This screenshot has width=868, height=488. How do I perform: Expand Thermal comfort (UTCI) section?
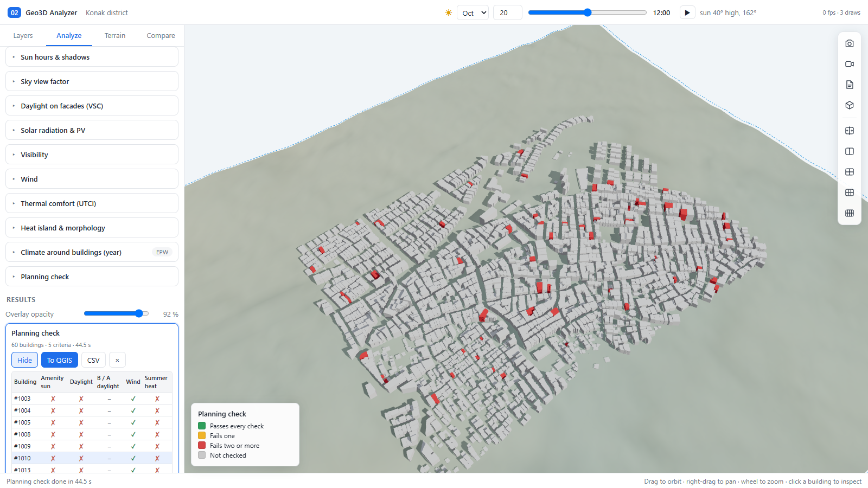[92, 203]
